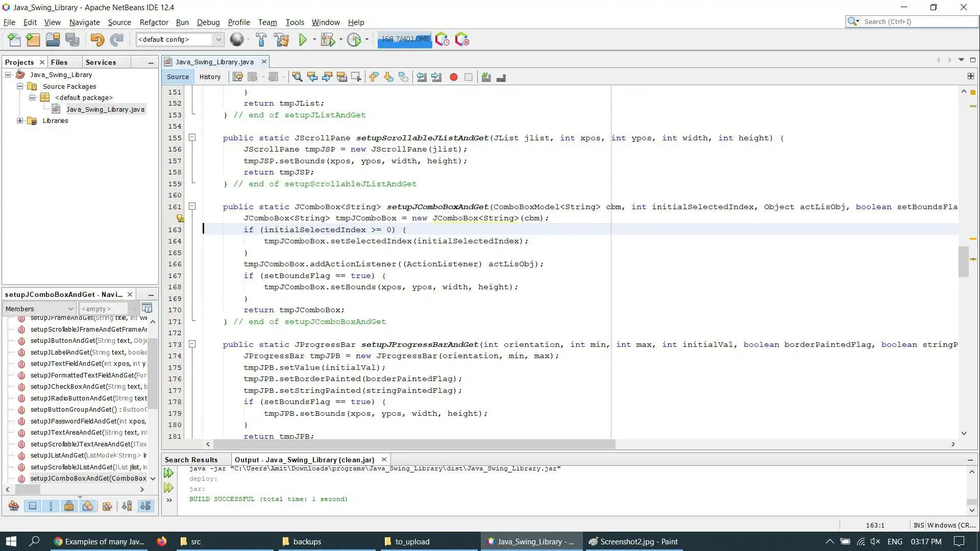
Task: Switch editor to History view
Action: pos(210,77)
